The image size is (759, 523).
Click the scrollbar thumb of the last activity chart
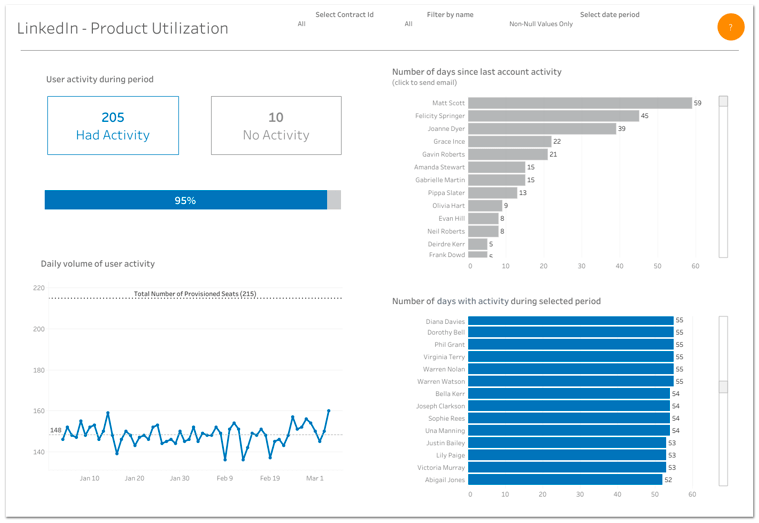click(723, 101)
